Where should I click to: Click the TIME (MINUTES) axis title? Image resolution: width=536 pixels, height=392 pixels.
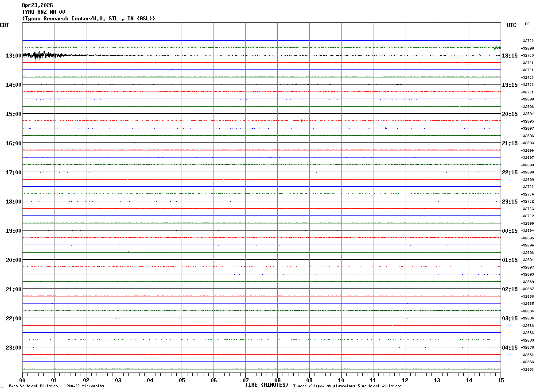(x=267, y=385)
